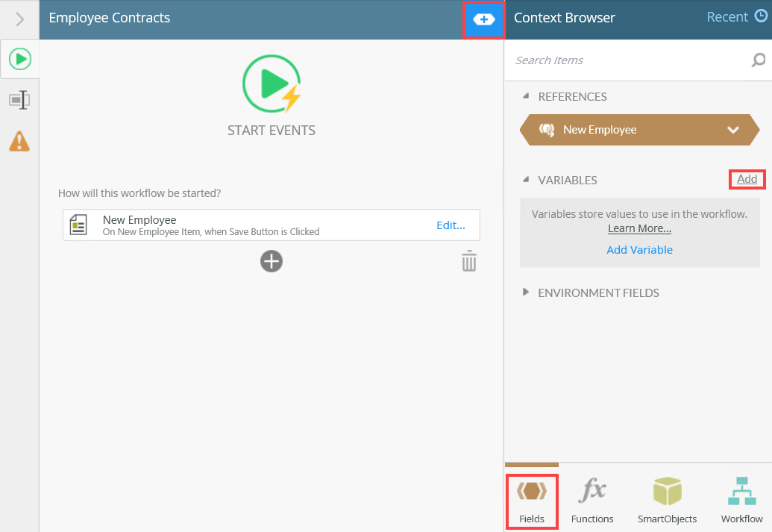
Task: Open the Start Events tab icon
Action: pos(20,59)
